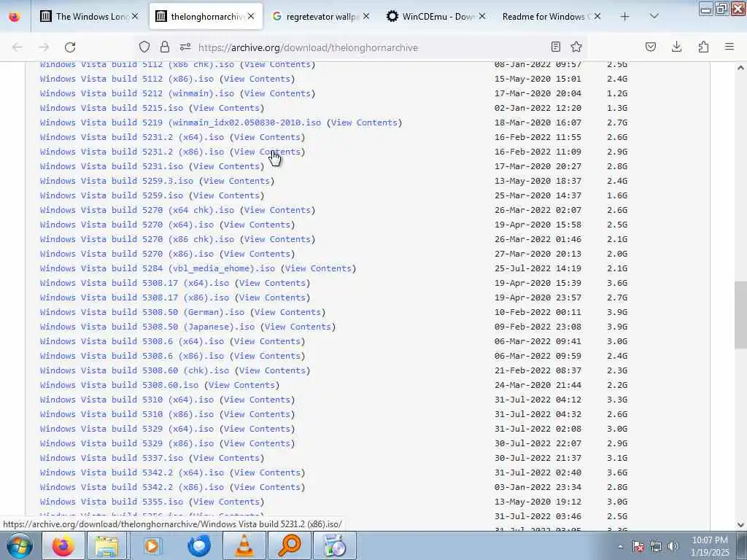This screenshot has height=560, width=747.
Task: Open the Save to Pocket icon
Action: [651, 47]
